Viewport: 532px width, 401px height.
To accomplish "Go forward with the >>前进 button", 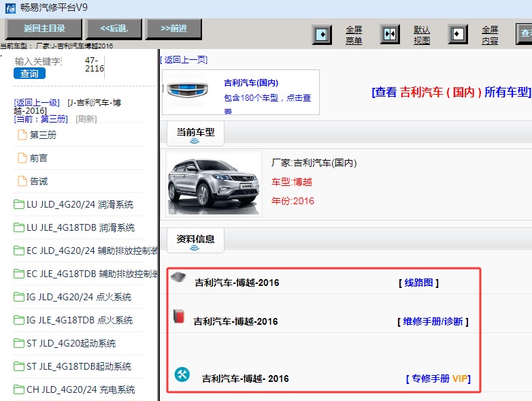I will (x=173, y=29).
